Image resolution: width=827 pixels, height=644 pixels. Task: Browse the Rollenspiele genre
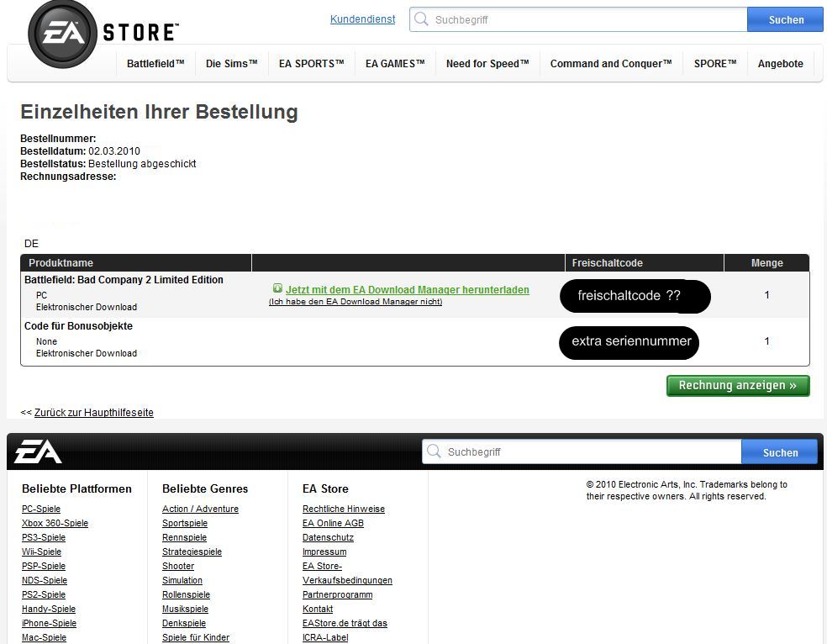[x=187, y=594]
